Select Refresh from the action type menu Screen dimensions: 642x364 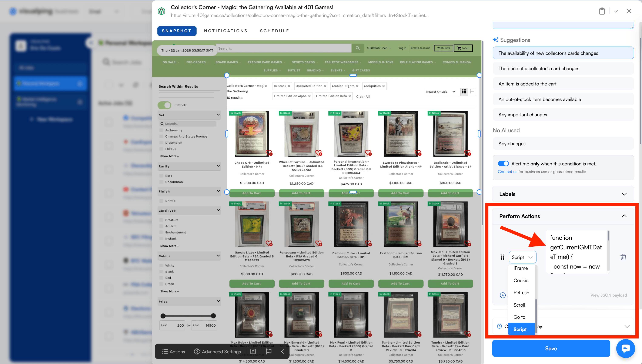[521, 293]
